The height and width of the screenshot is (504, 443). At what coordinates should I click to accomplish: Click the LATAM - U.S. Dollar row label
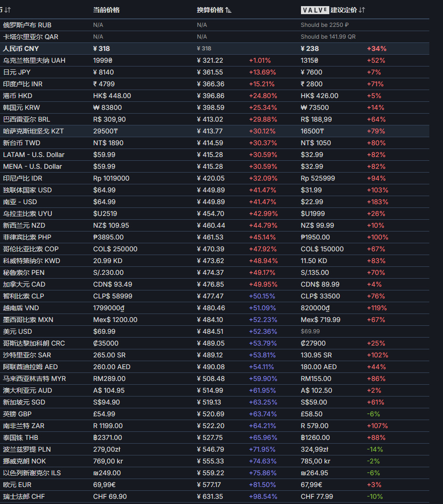33,155
